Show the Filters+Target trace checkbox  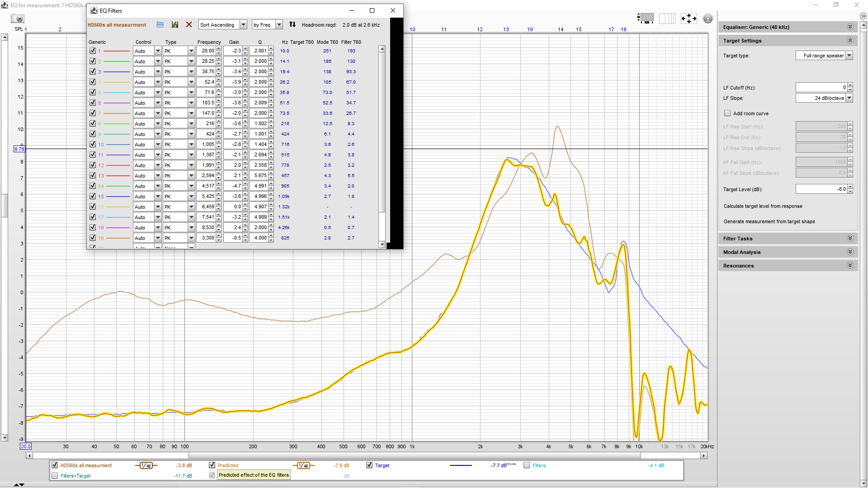click(x=55, y=476)
